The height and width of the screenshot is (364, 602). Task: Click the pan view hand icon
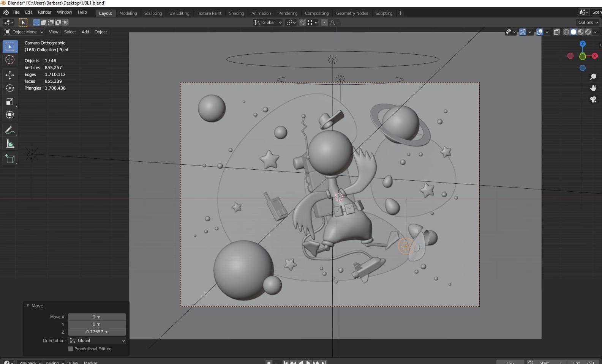593,88
